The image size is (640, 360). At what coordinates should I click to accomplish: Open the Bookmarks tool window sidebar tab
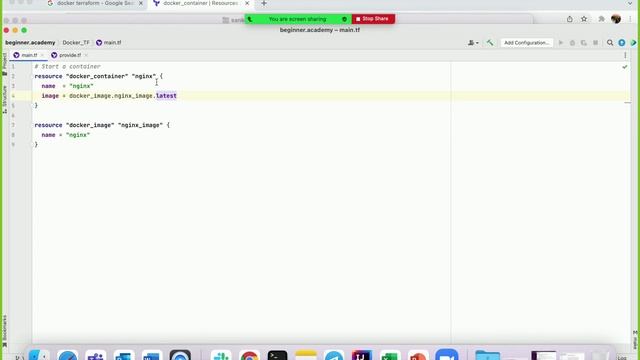coord(4,331)
